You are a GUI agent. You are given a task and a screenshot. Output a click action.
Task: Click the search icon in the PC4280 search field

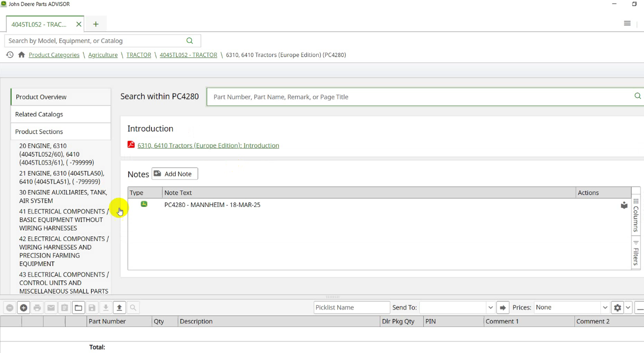pyautogui.click(x=637, y=96)
